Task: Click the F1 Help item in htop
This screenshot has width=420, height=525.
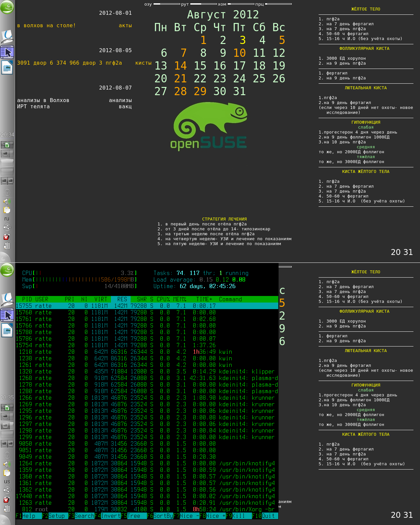Action: pyautogui.click(x=29, y=516)
